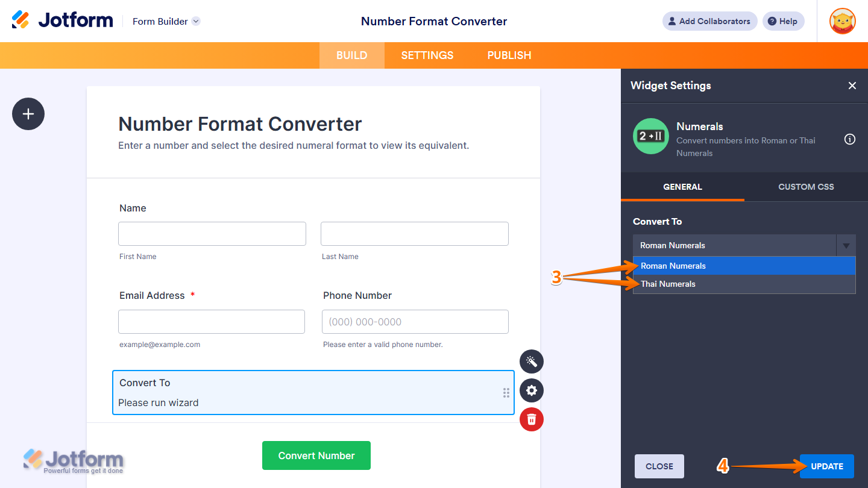Click the Help icon
The image size is (868, 488).
click(783, 21)
